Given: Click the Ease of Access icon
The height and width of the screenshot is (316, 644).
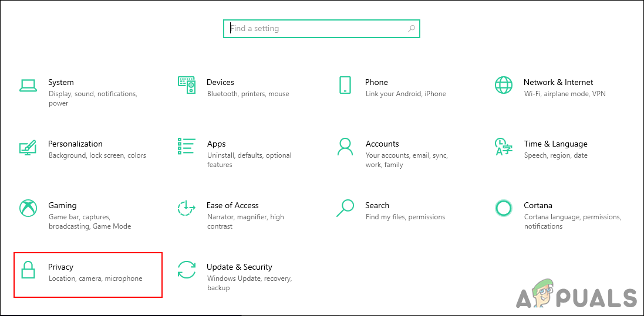Looking at the screenshot, I should (187, 208).
